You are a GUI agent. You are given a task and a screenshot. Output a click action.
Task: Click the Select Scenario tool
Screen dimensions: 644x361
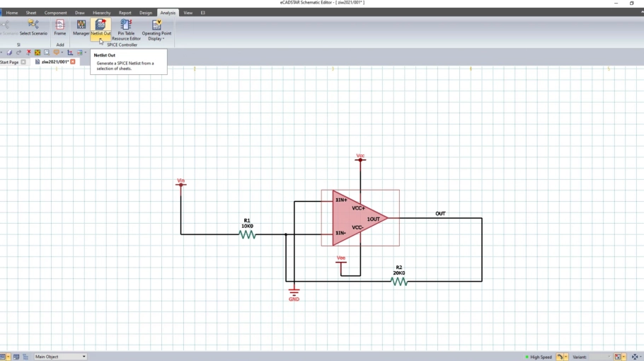33,28
